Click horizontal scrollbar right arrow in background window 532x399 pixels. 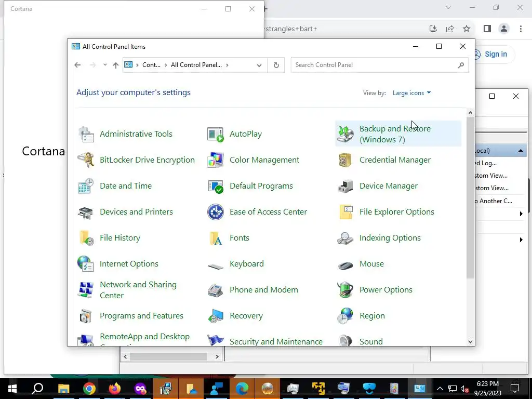click(217, 356)
